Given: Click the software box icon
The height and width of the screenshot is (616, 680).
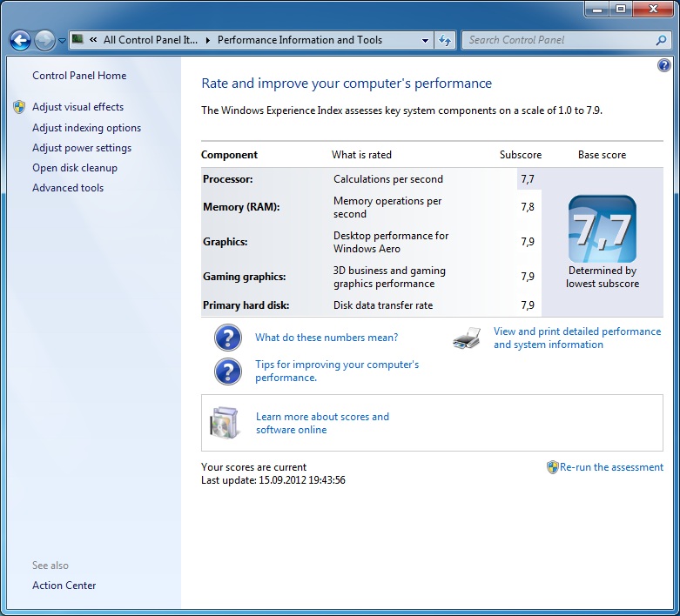Looking at the screenshot, I should 225,423.
